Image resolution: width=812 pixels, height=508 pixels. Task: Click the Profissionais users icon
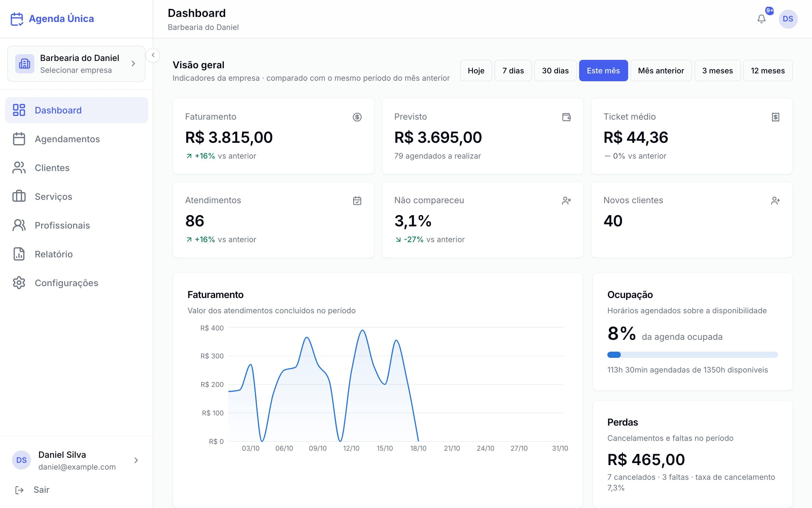point(19,225)
